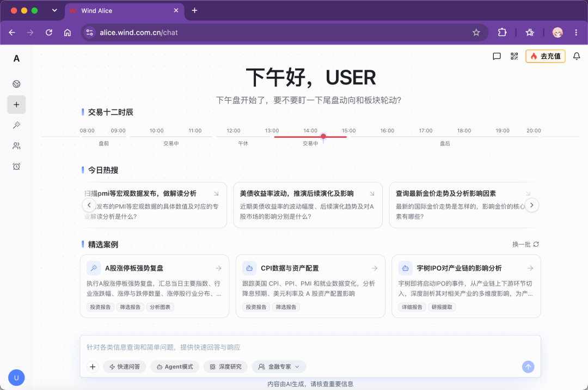Screen dimensions: 588x390
Task: Click arrow on A股涨停板强势复盘 card
Action: tap(219, 268)
